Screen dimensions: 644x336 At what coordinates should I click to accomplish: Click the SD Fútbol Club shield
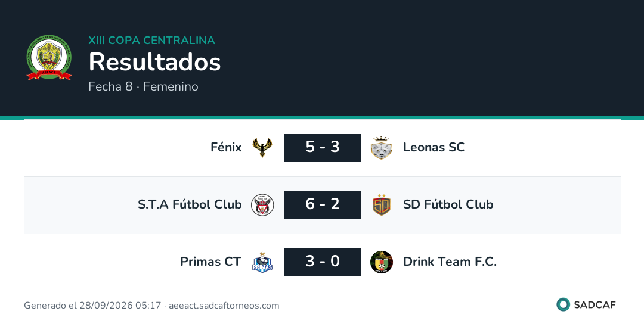click(381, 205)
